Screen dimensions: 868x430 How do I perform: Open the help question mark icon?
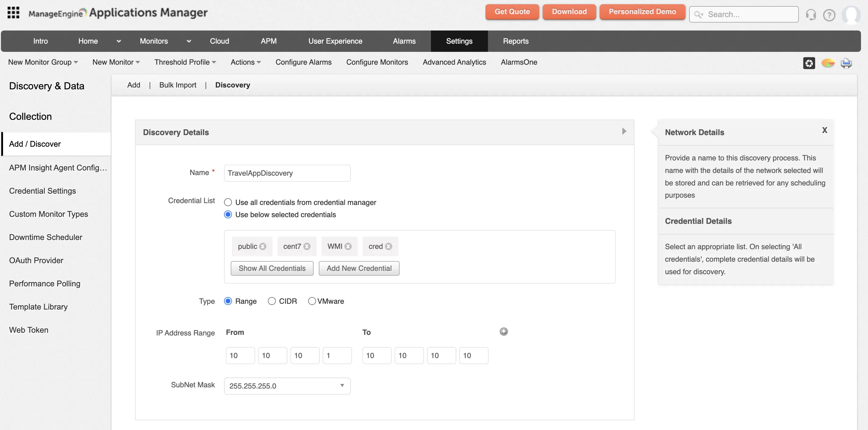coord(829,15)
